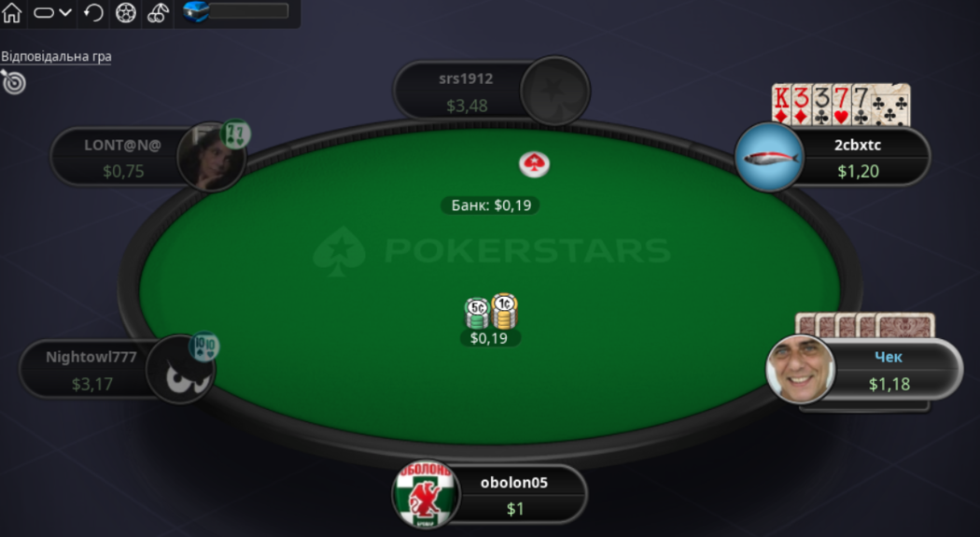The image size is (980, 537).
Task: Click the 2cbxtc fish avatar
Action: pyautogui.click(x=769, y=156)
